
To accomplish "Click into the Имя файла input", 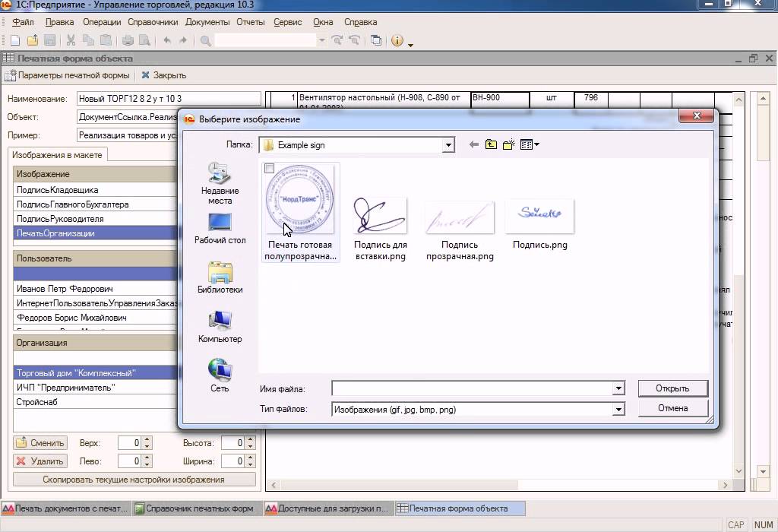I will pos(472,388).
